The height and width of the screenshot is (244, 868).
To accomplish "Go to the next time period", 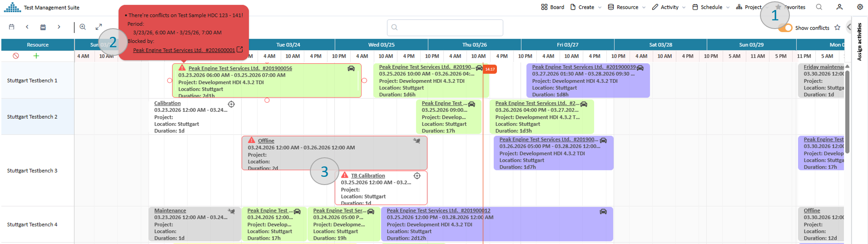I will pyautogui.click(x=59, y=27).
